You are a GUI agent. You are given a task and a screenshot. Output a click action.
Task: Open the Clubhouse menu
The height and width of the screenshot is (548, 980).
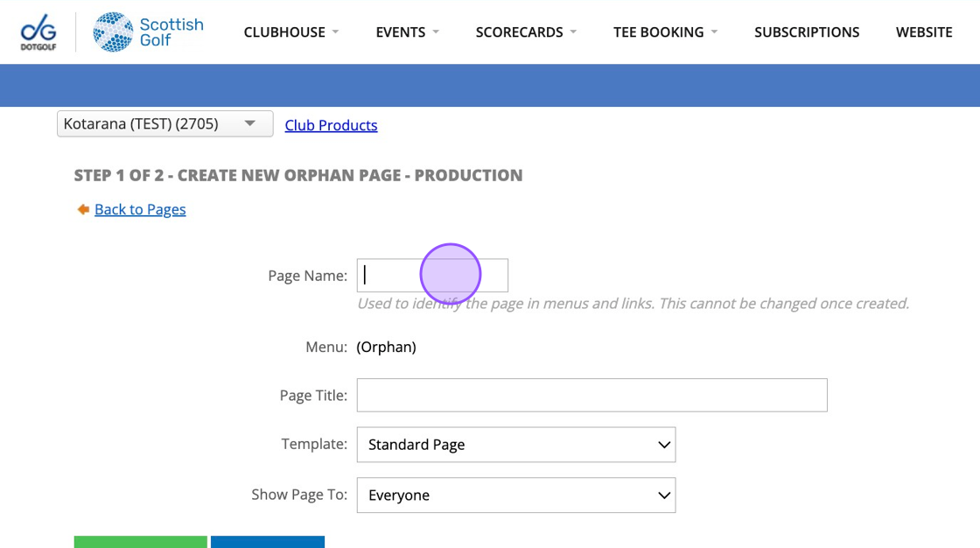(284, 32)
